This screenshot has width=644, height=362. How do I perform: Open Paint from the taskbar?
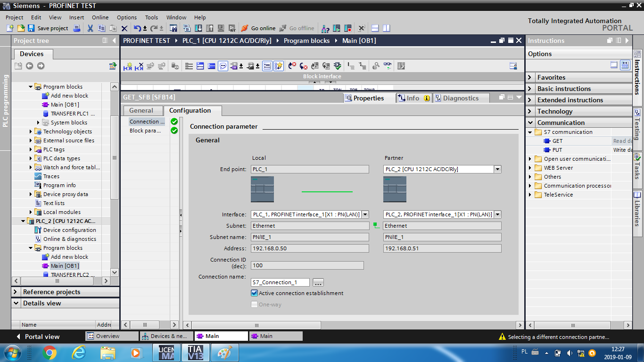[x=224, y=352]
